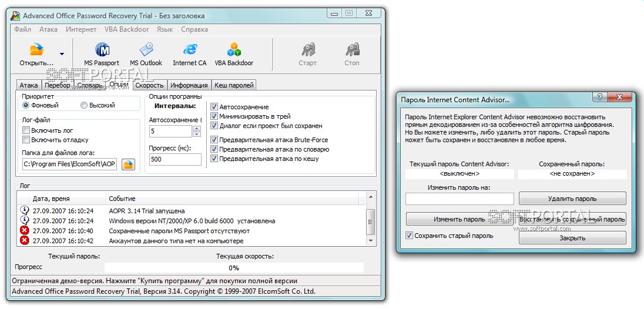Viewport: 644px width, 309px height.
Task: Click error icon of MS Passport log row
Action: point(25,231)
